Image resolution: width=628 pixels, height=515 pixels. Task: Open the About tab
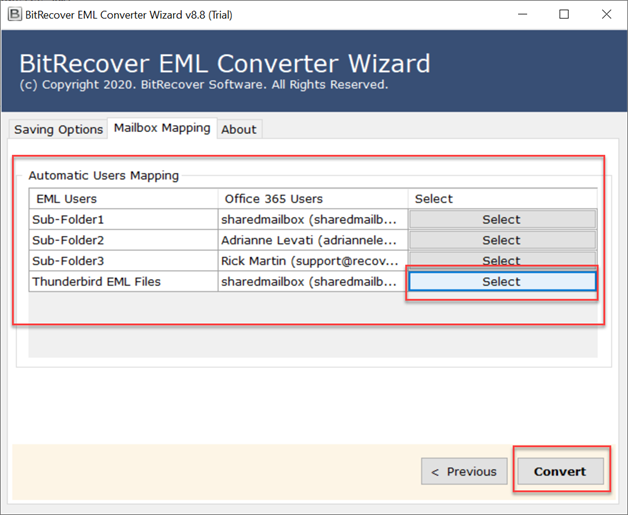pyautogui.click(x=239, y=129)
